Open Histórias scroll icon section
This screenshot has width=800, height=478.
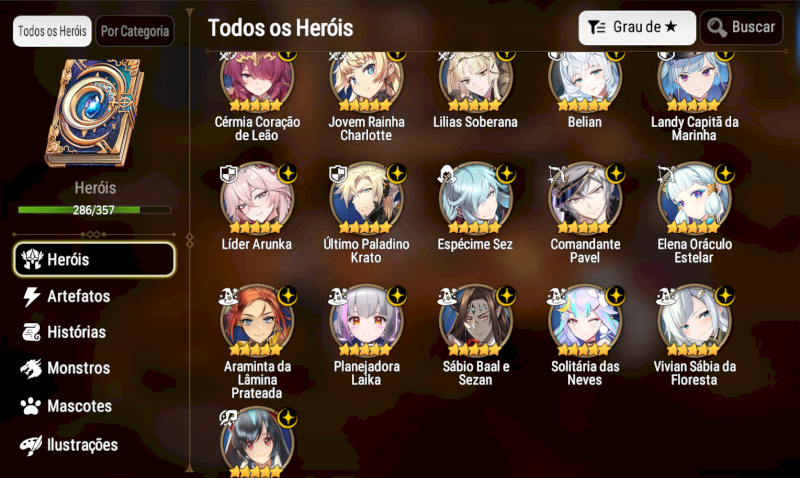(64, 332)
